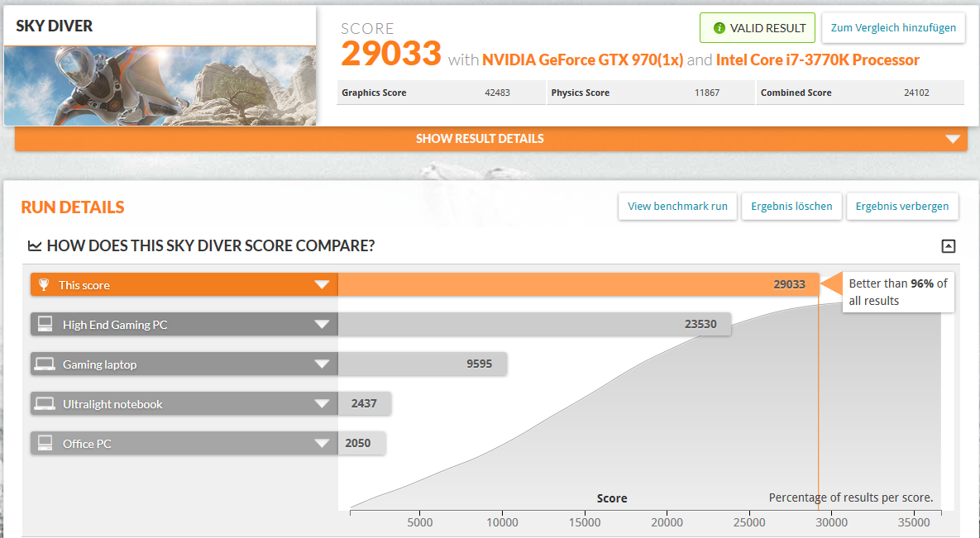Click 'Percentage of results per score.' caption
Screen dimensions: 980x538
[851, 498]
